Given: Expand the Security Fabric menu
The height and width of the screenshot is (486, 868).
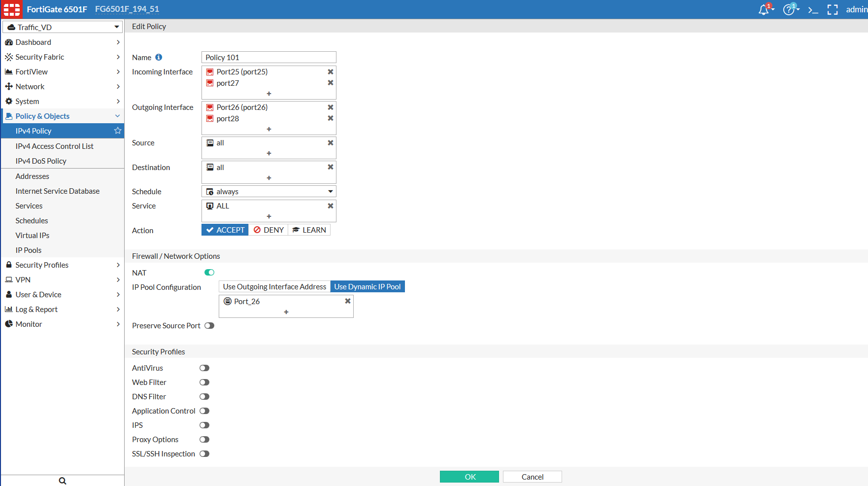Looking at the screenshot, I should click(63, 57).
